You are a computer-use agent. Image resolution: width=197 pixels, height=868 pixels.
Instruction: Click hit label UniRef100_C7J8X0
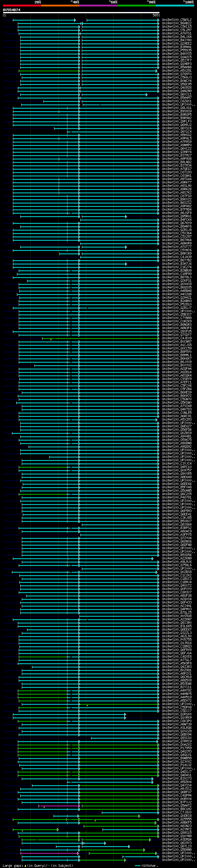click(x=177, y=812)
